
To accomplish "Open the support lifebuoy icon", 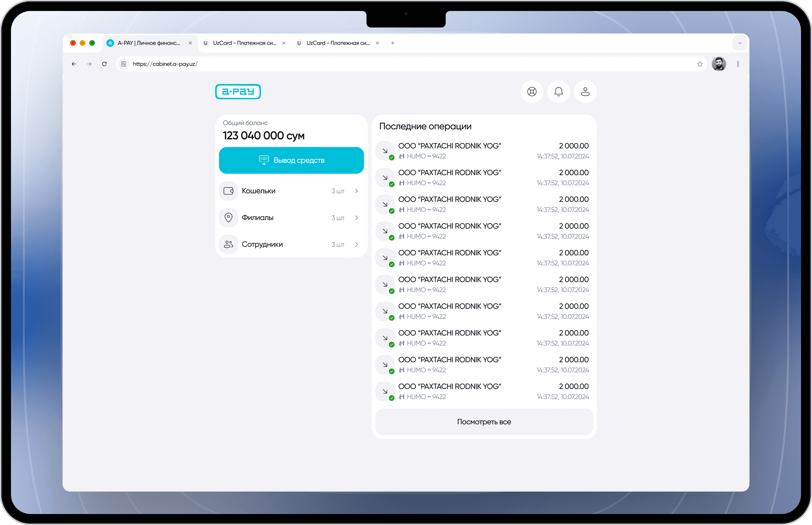I will pos(531,92).
